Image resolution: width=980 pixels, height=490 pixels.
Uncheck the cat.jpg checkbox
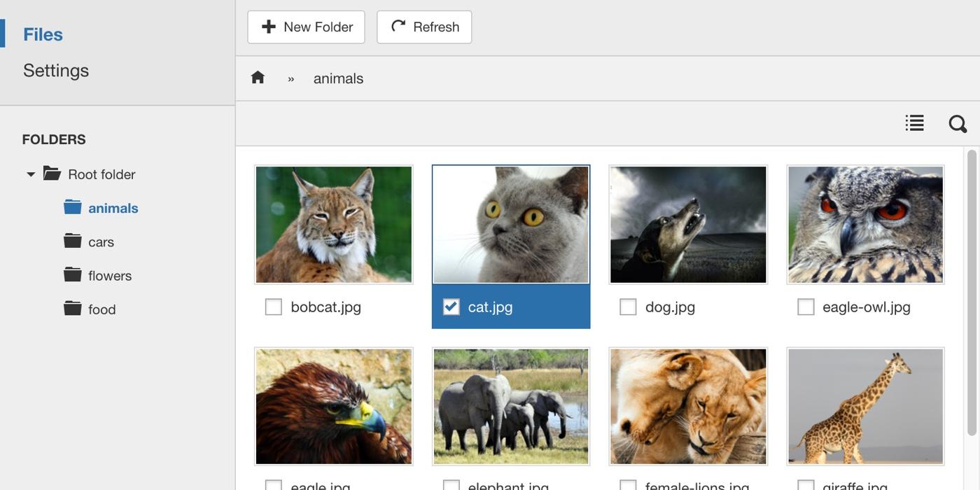point(451,307)
